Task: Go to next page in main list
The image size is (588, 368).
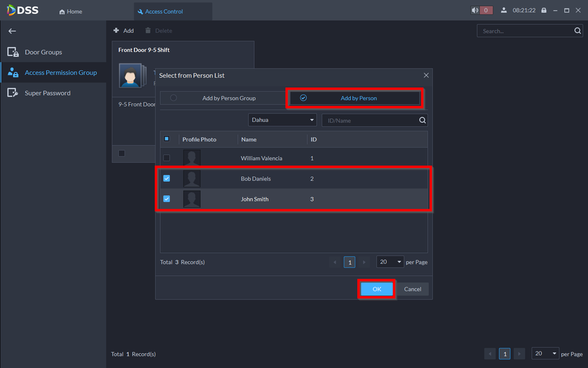Action: click(519, 354)
